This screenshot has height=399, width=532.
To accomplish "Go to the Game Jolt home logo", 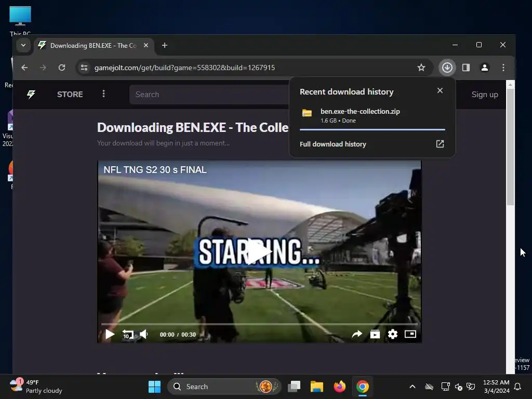I will [x=31, y=95].
